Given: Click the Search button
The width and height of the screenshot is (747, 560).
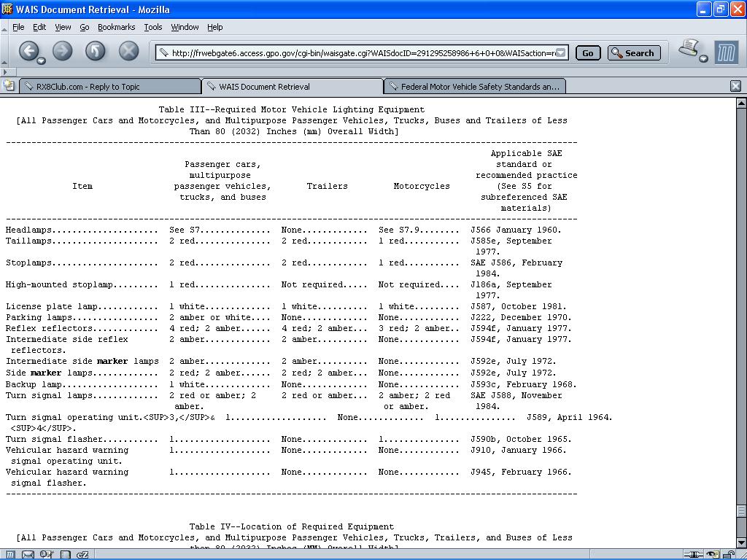Looking at the screenshot, I should pyautogui.click(x=634, y=52).
